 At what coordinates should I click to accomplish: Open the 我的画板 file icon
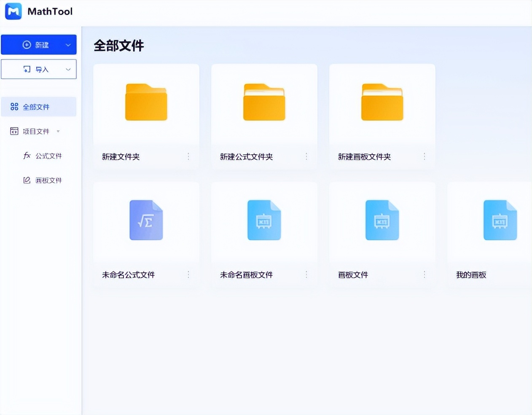pos(500,220)
